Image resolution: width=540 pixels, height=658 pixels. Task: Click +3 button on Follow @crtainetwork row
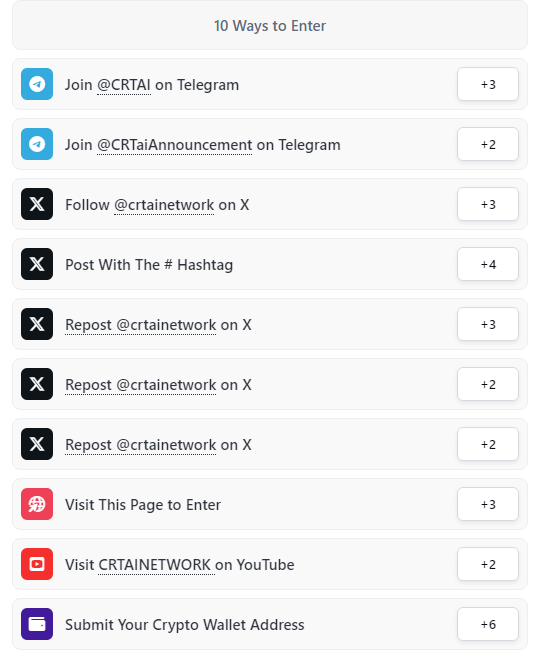[488, 204]
